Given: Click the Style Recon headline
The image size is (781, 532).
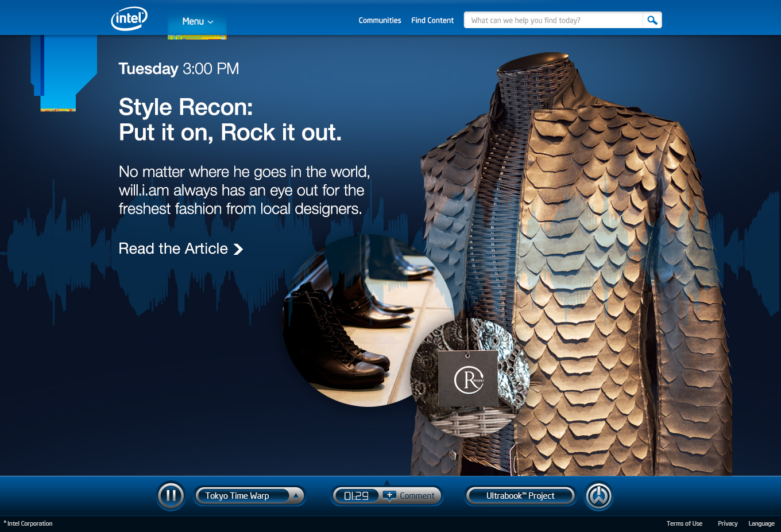Looking at the screenshot, I should (230, 119).
